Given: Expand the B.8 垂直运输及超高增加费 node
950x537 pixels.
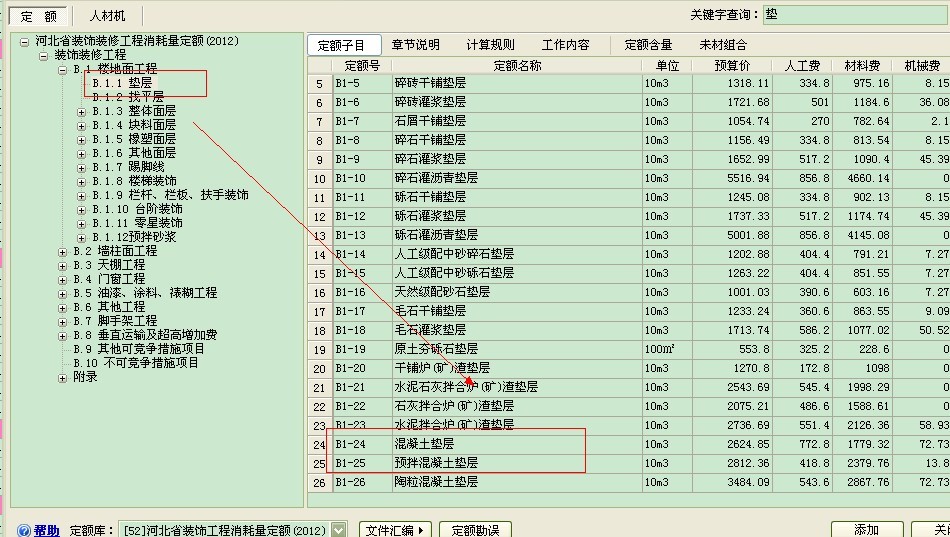Looking at the screenshot, I should (62, 335).
